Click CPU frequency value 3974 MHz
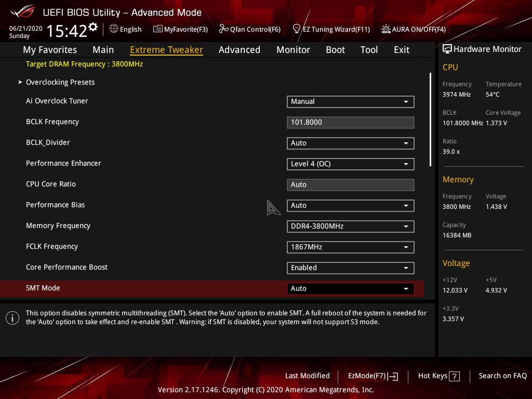The width and height of the screenshot is (532, 399). point(457,95)
